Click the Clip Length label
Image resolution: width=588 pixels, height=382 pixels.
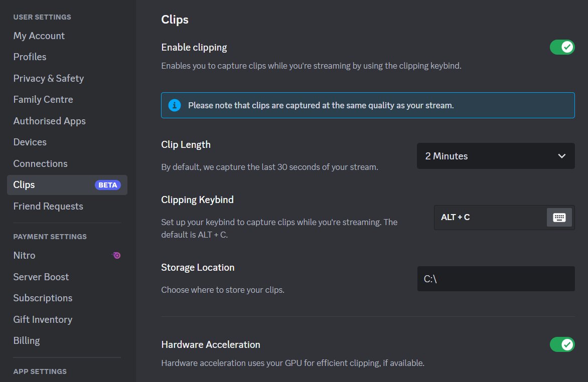pyautogui.click(x=186, y=145)
